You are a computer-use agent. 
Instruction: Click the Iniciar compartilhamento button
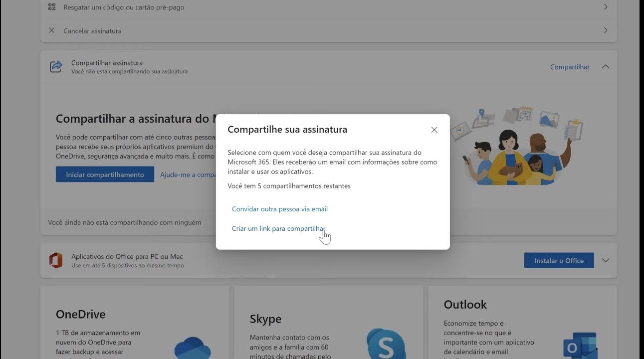point(105,175)
